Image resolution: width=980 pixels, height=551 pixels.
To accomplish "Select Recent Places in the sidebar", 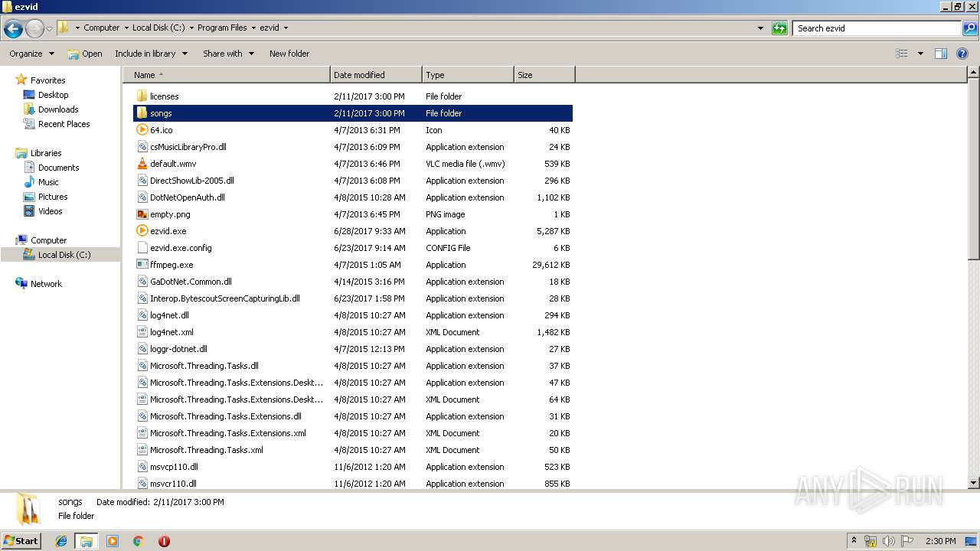I will (x=64, y=124).
